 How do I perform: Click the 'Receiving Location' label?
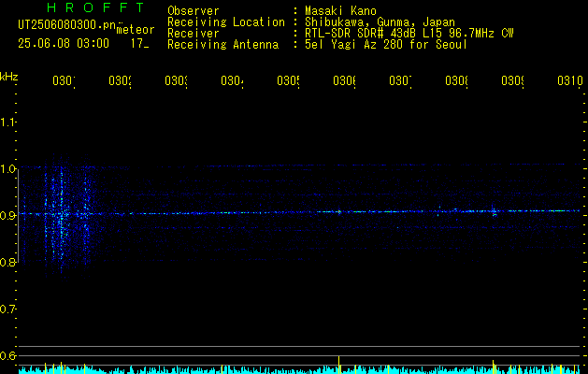pyautogui.click(x=226, y=22)
